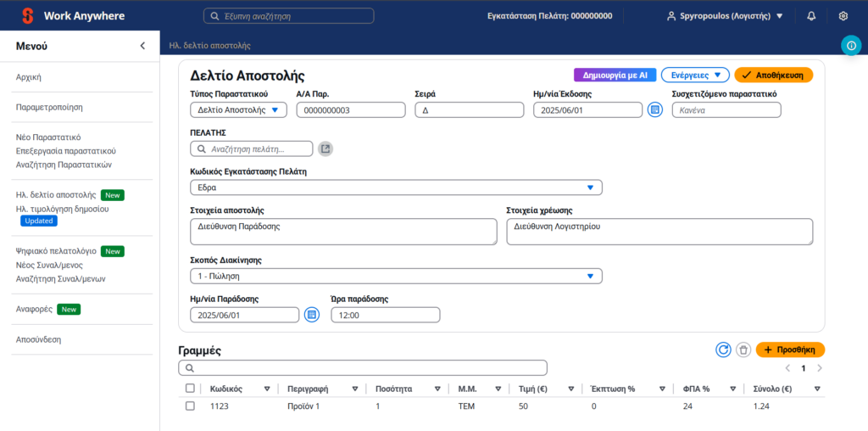This screenshot has height=431, width=868.
Task: Toggle select-all checkbox in table header
Action: (190, 389)
